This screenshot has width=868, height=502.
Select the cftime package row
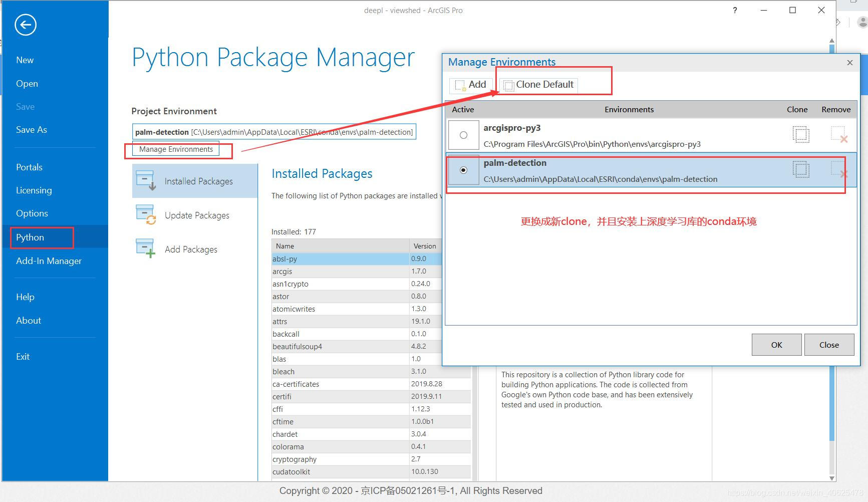pyautogui.click(x=371, y=422)
